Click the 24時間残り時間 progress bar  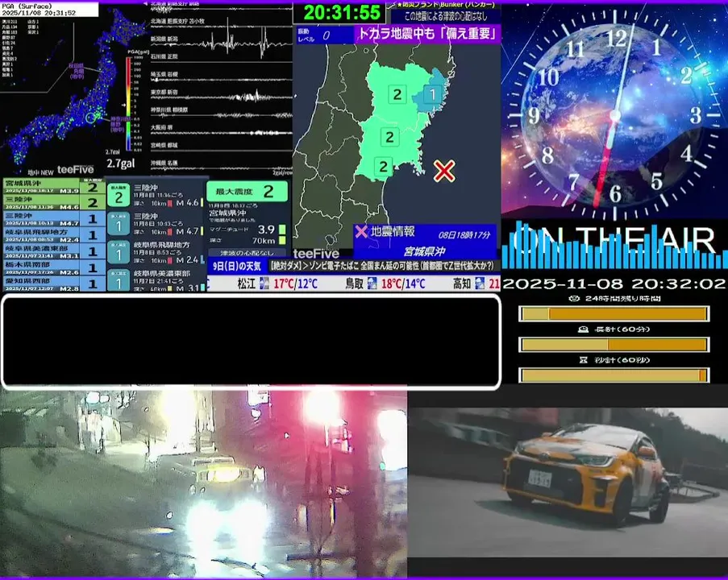click(614, 314)
